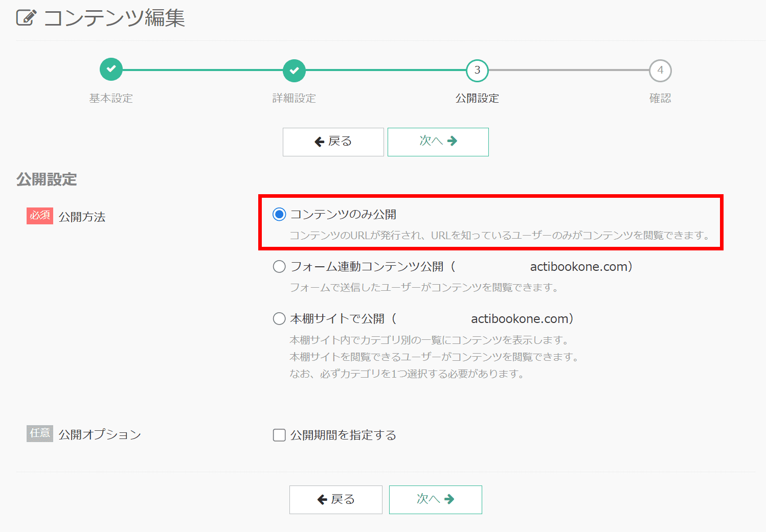Click the top 次へ button
This screenshot has height=532, width=766.
tap(438, 142)
